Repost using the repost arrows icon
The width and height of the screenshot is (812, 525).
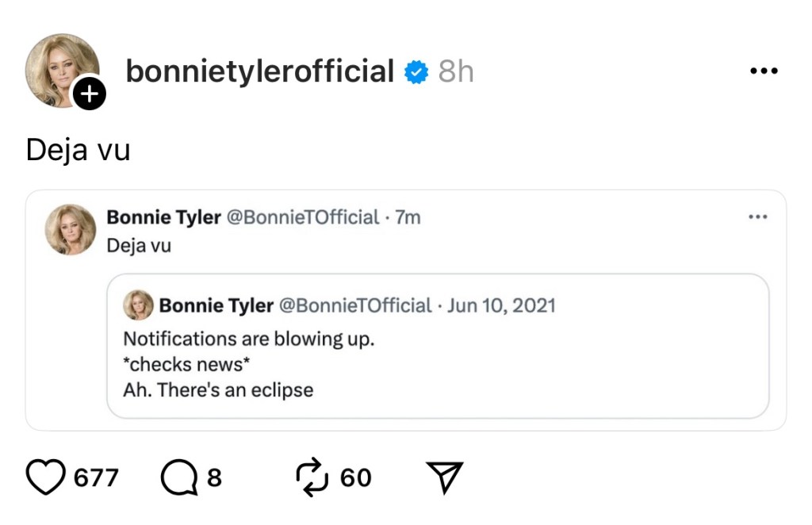pos(312,477)
